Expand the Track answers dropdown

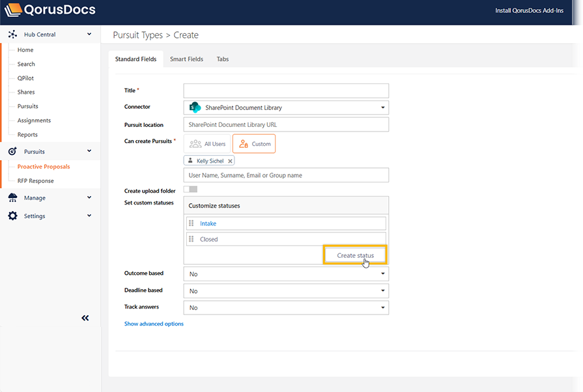(286, 307)
